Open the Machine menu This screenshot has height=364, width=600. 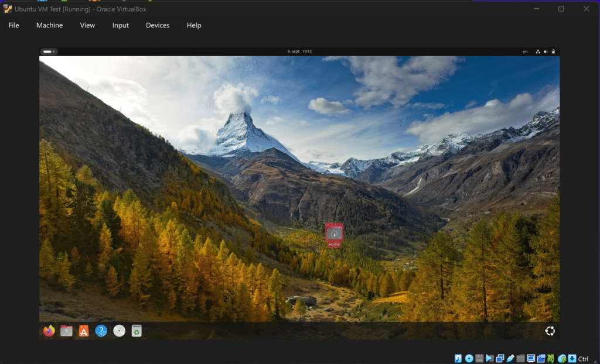[x=49, y=25]
